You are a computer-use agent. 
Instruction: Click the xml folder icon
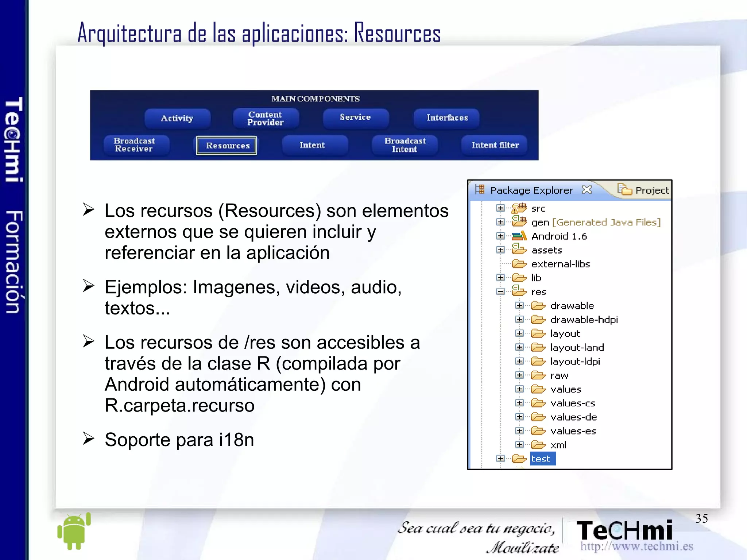(538, 445)
